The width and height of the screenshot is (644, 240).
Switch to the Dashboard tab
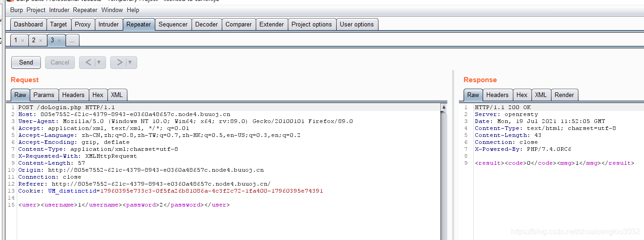coord(28,24)
